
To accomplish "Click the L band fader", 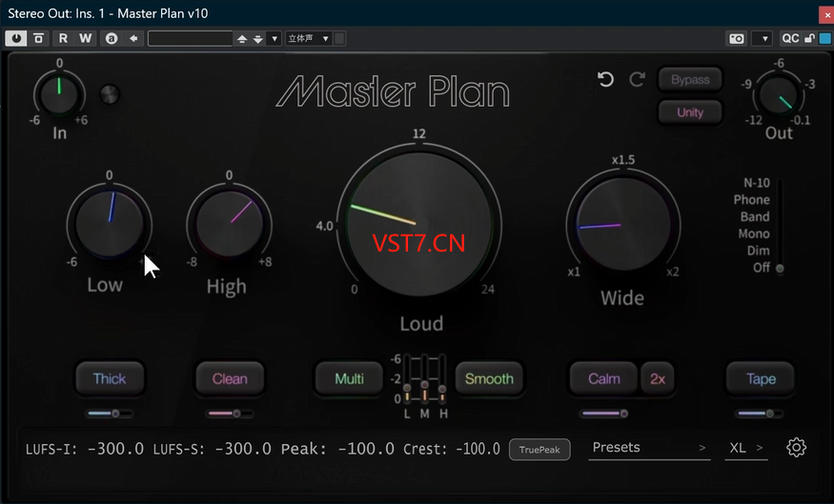I will point(407,379).
